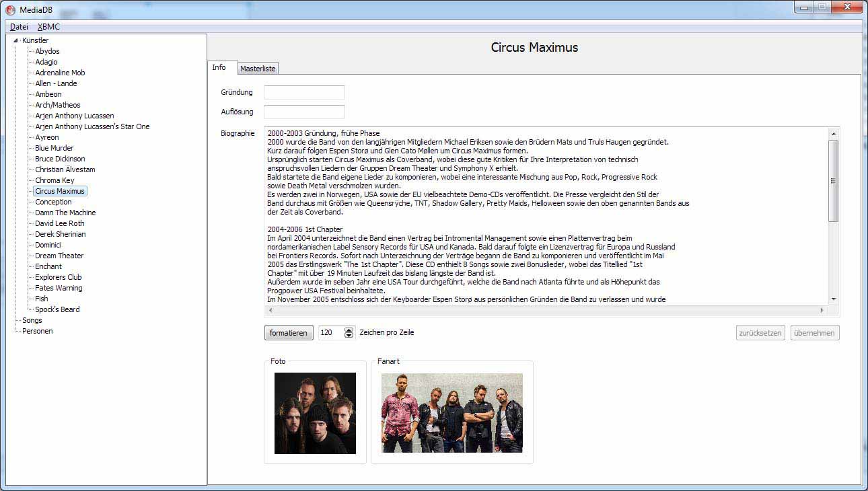Select Adrenaline Mob artist
The image size is (868, 491).
pos(60,73)
